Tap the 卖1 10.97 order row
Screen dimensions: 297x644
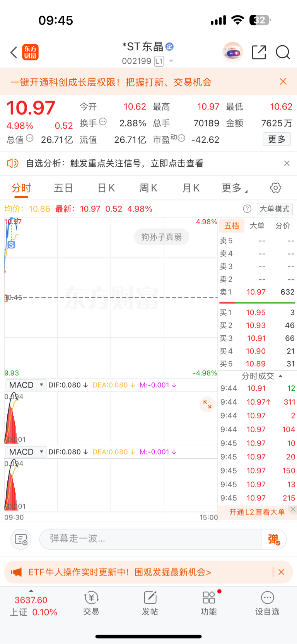point(257,292)
